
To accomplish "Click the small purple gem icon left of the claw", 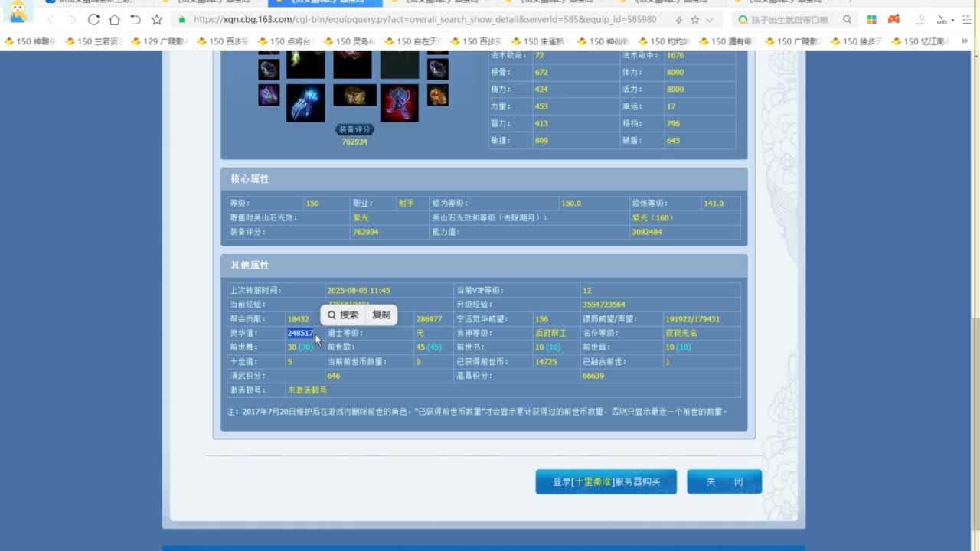I will 269,95.
